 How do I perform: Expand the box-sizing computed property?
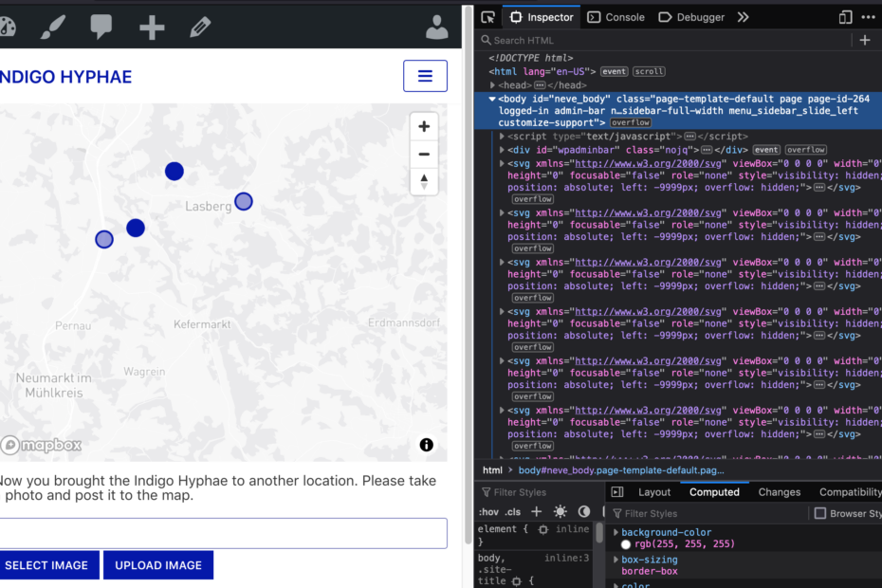[616, 560]
